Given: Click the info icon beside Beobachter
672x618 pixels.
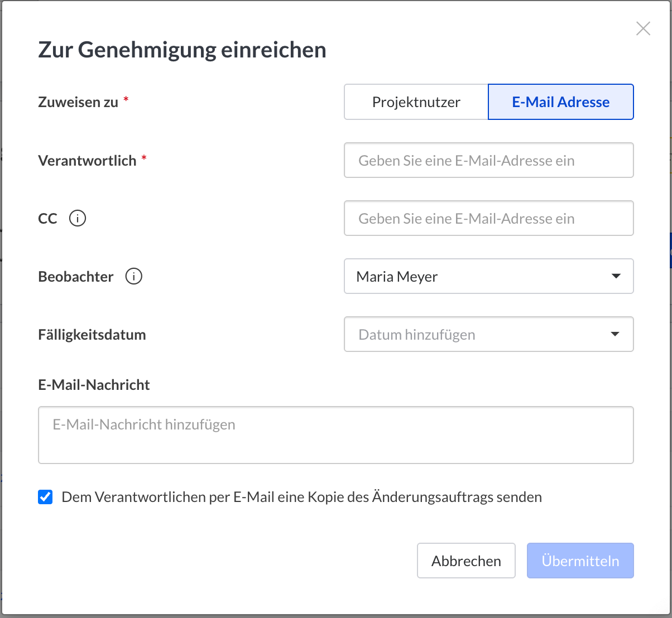Looking at the screenshot, I should click(133, 276).
